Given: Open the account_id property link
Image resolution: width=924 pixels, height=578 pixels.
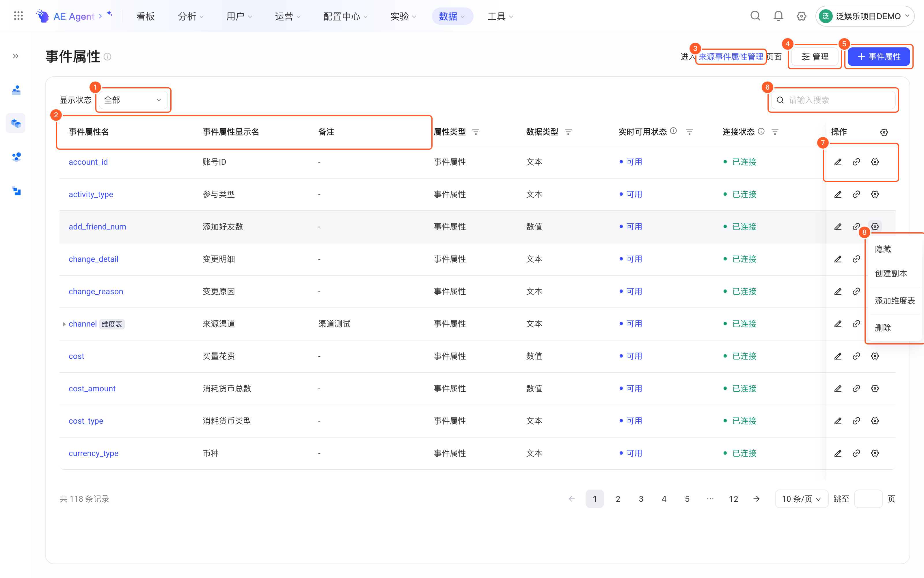Looking at the screenshot, I should point(88,162).
